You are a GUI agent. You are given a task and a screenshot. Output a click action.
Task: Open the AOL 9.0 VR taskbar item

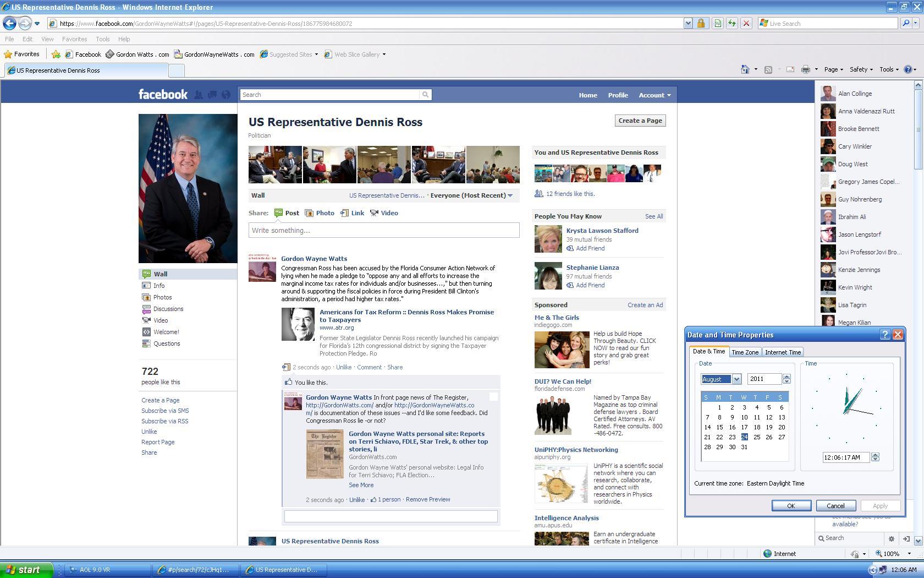pos(108,570)
